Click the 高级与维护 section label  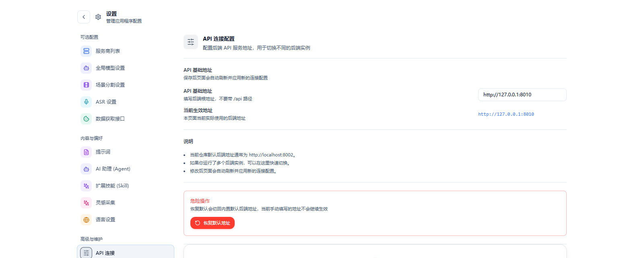[x=92, y=239]
